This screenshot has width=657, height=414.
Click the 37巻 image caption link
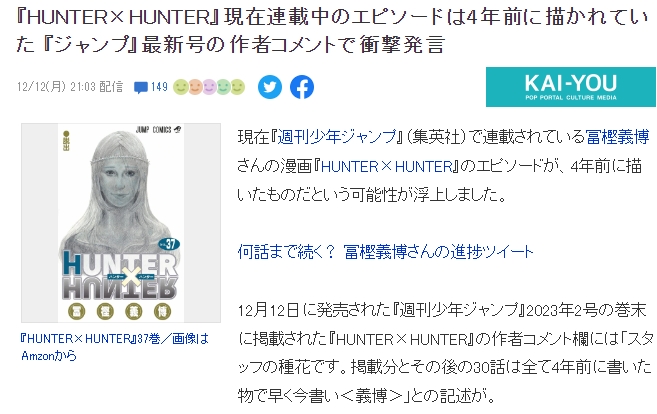click(114, 347)
